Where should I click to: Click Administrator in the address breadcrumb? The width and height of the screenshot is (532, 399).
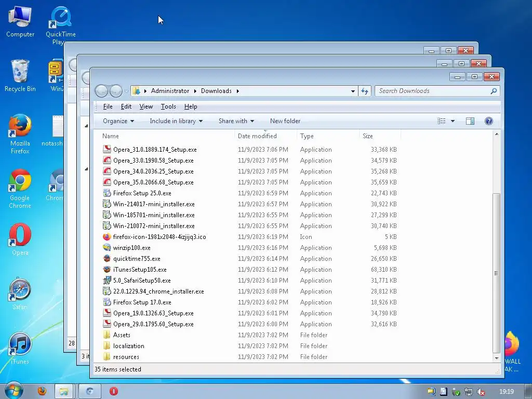tap(170, 91)
